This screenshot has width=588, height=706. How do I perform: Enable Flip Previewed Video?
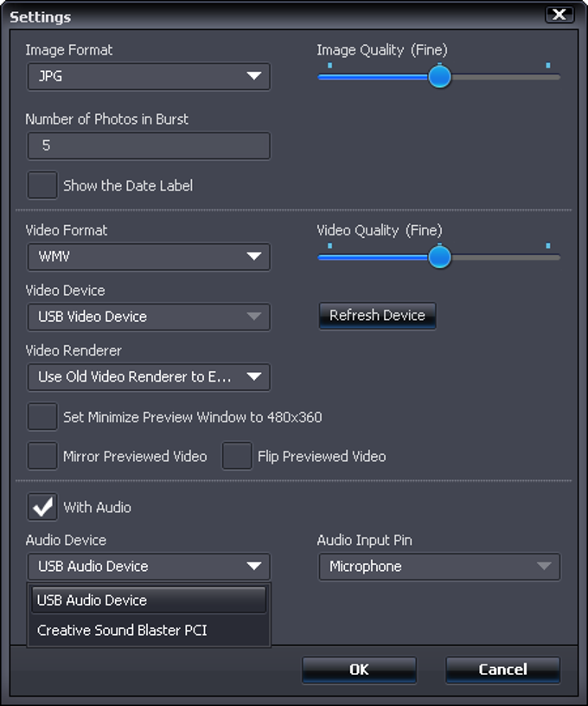pyautogui.click(x=237, y=456)
